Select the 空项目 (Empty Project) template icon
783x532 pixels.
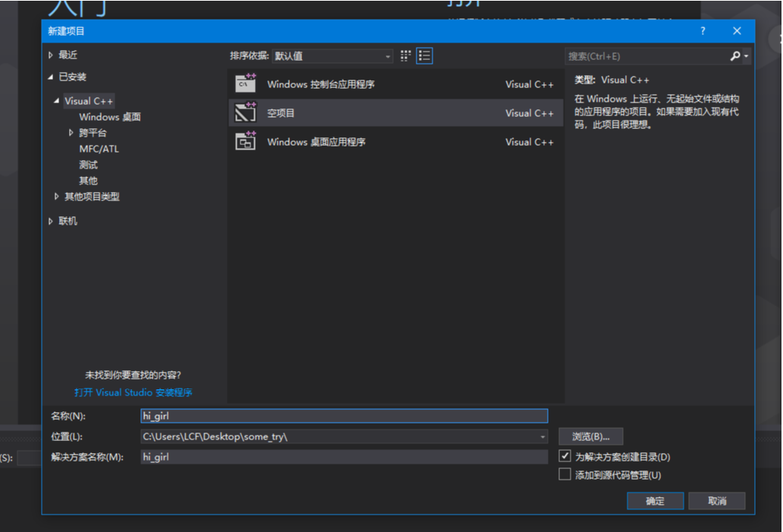(246, 112)
